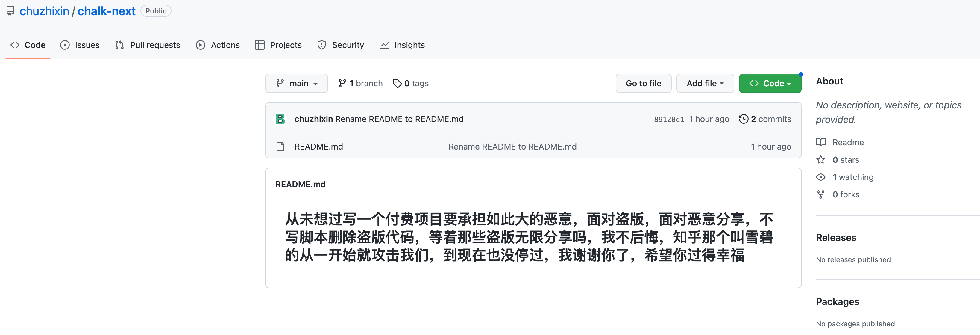Click chuzhixin's green B avatar icon
The width and height of the screenshot is (980, 335).
[x=280, y=119]
